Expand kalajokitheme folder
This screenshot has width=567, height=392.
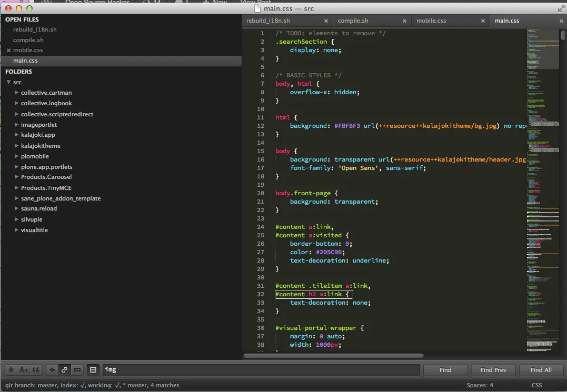point(16,146)
